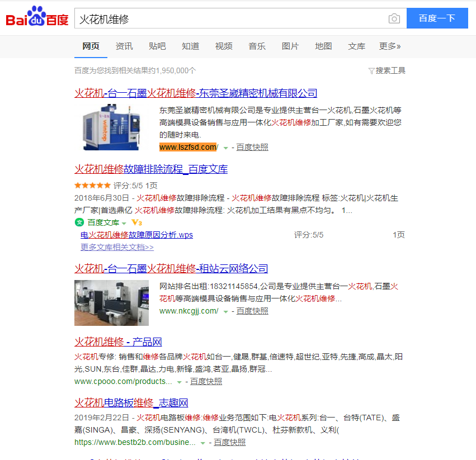Click the www.nkcgjj.com URL

click(189, 311)
